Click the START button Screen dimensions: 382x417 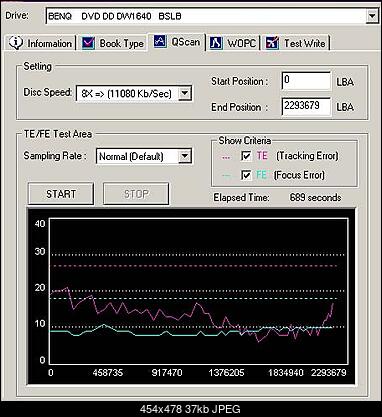[61, 194]
